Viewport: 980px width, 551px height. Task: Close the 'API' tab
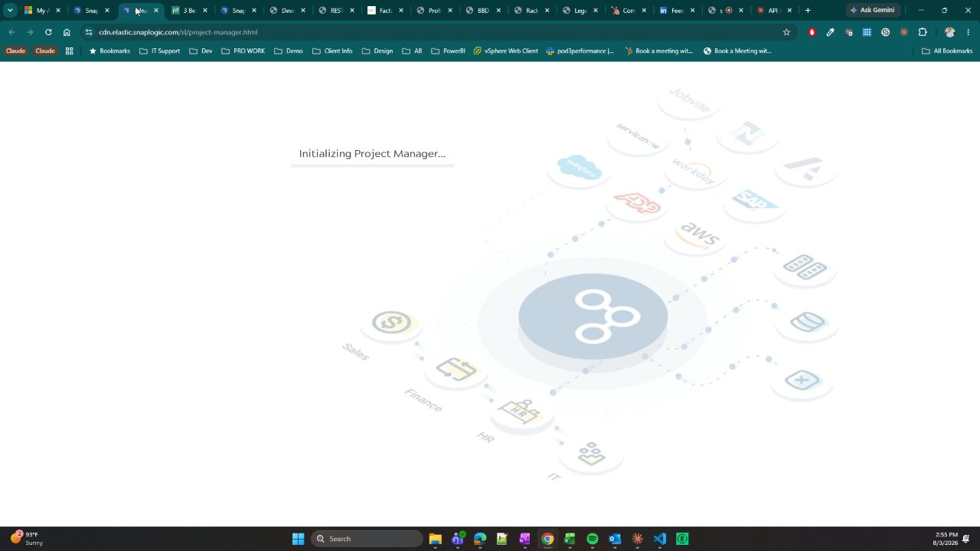pos(789,10)
